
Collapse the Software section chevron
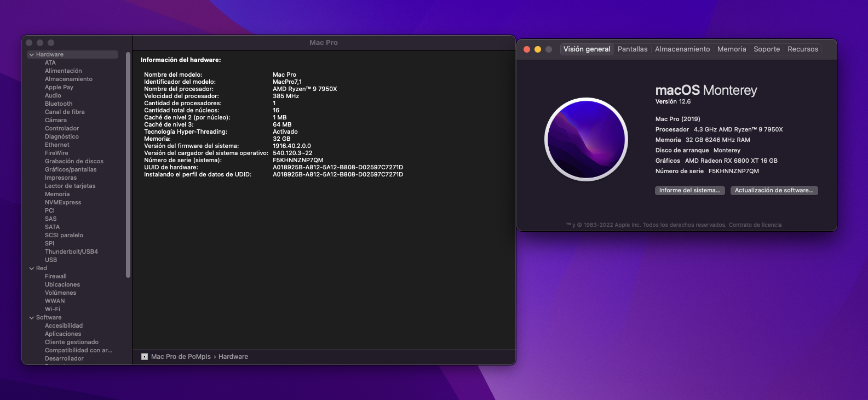32,318
